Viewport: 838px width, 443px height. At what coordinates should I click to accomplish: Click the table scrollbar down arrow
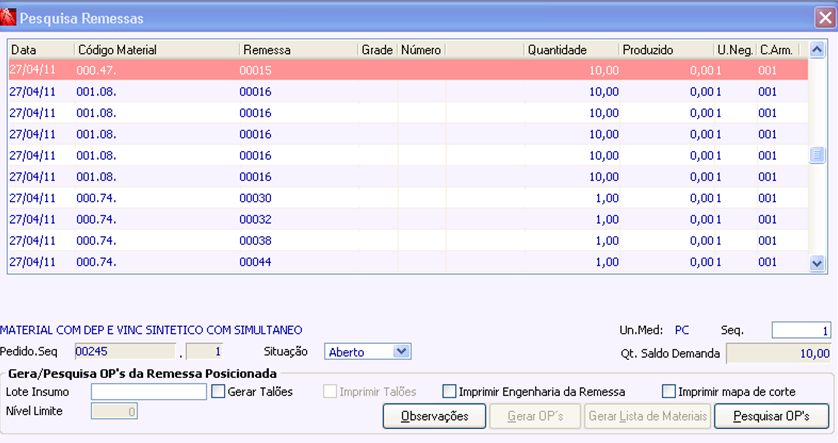tap(817, 262)
